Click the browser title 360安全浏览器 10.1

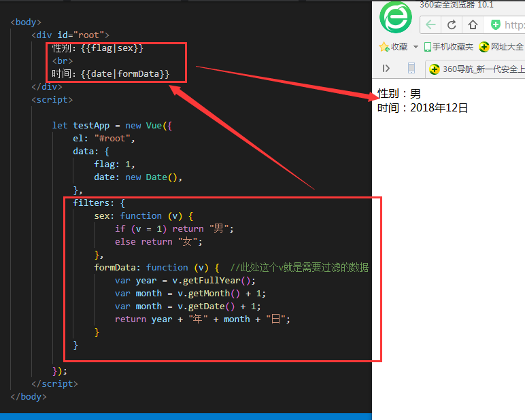coord(456,5)
